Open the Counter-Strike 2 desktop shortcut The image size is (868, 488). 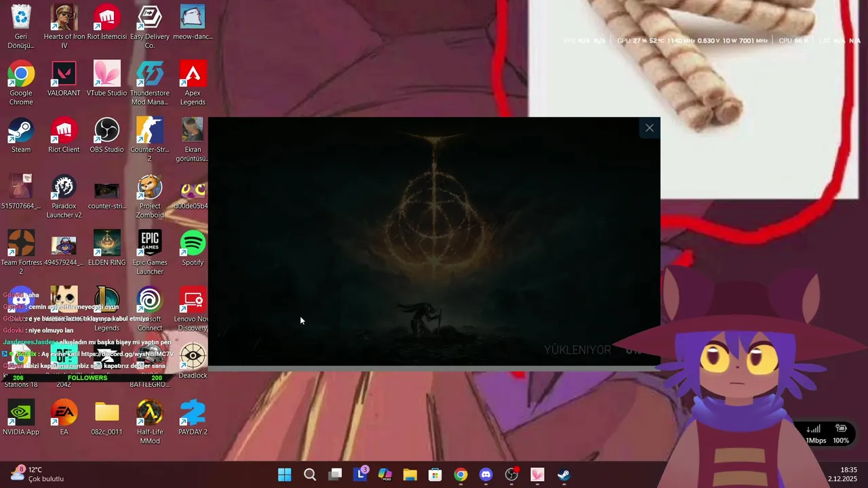[150, 140]
